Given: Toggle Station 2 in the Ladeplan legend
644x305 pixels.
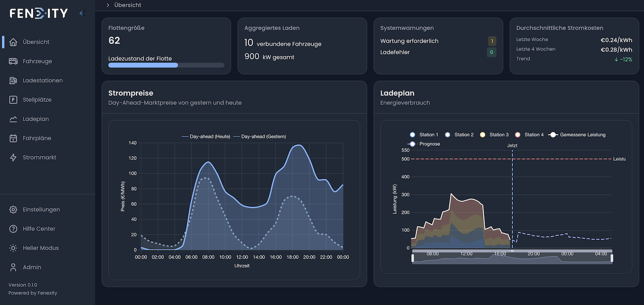Looking at the screenshot, I should 459,134.
